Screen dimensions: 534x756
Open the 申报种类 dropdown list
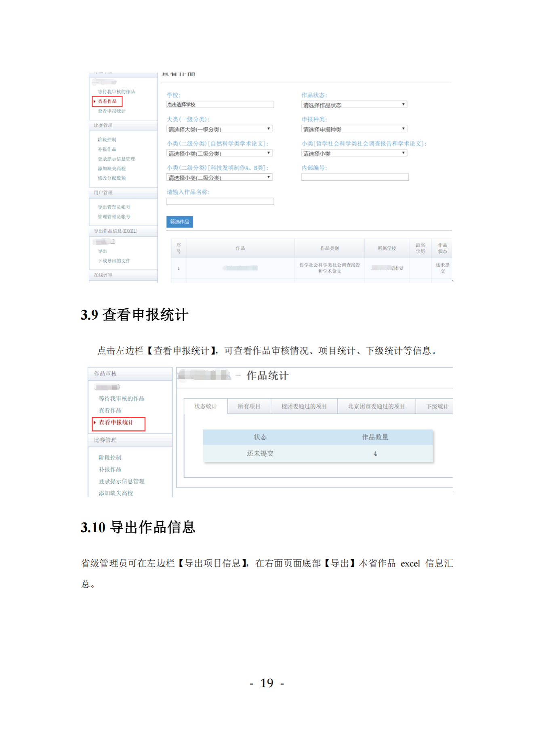point(354,129)
